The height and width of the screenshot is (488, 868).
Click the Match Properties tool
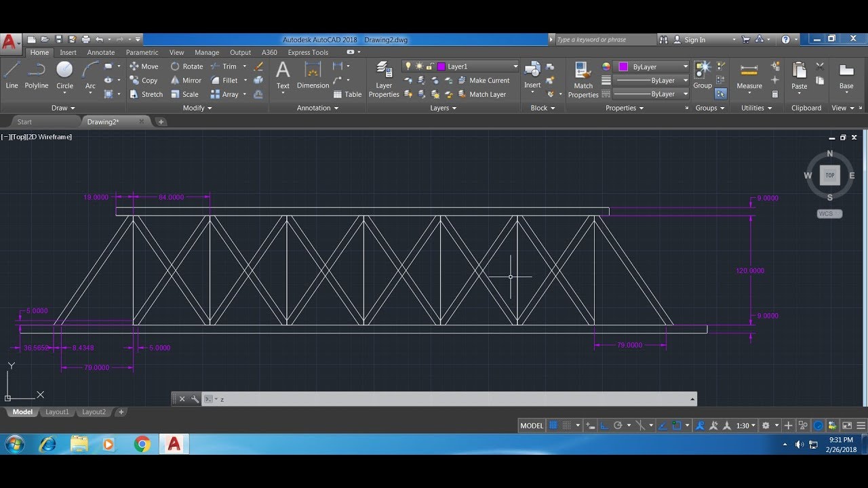click(583, 79)
